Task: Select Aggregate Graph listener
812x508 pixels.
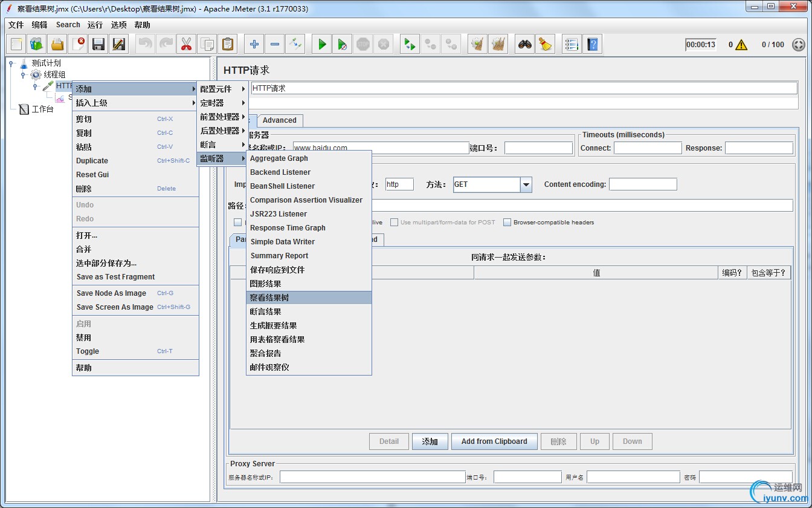Action: (309, 158)
